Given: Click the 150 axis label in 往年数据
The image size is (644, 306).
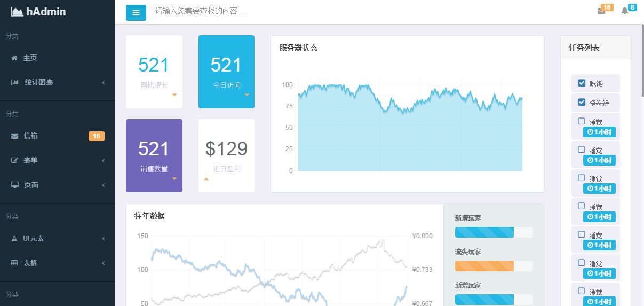Looking at the screenshot, I should pos(142,236).
